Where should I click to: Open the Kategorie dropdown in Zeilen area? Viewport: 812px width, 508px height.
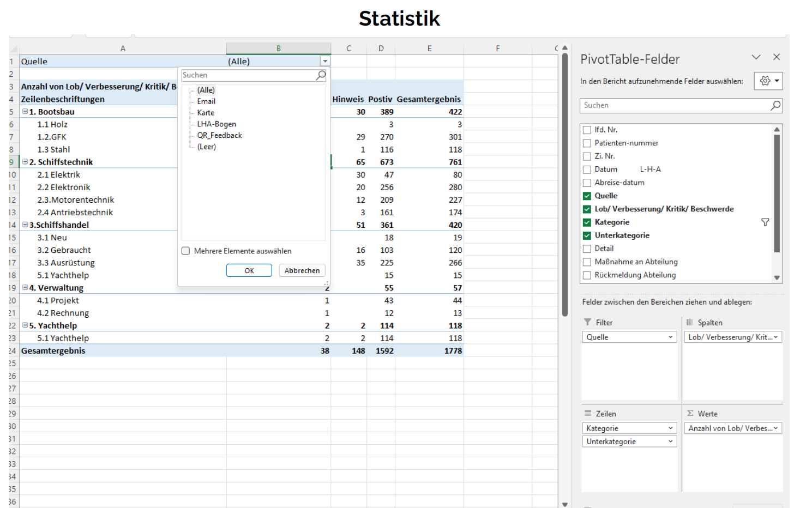pos(670,428)
